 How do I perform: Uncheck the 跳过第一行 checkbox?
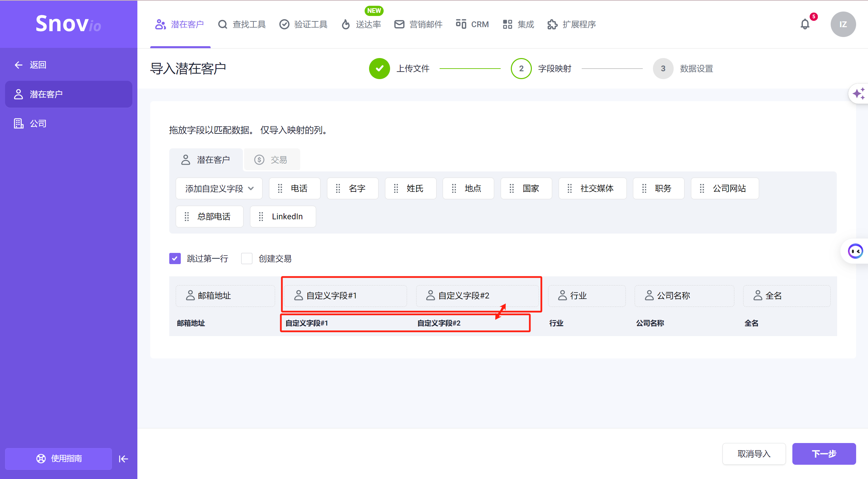pos(175,258)
